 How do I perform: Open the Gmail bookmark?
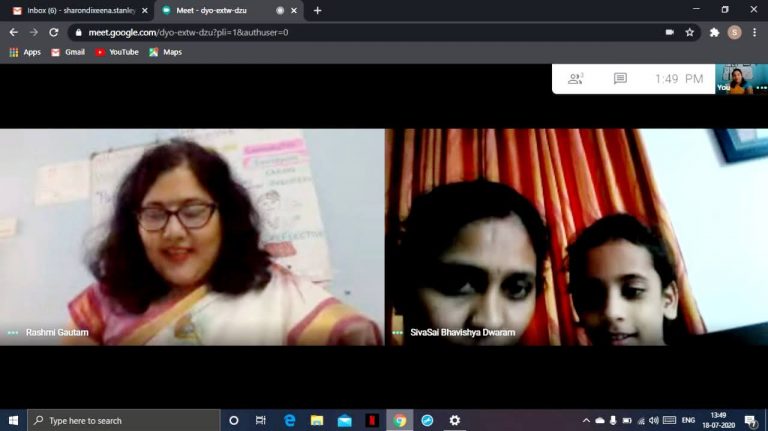[x=68, y=52]
